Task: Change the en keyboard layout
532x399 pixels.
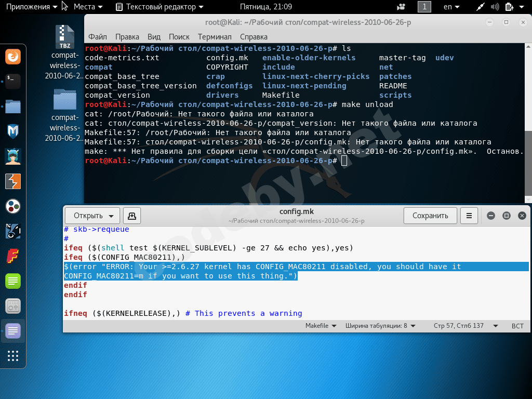Action: 451,7
